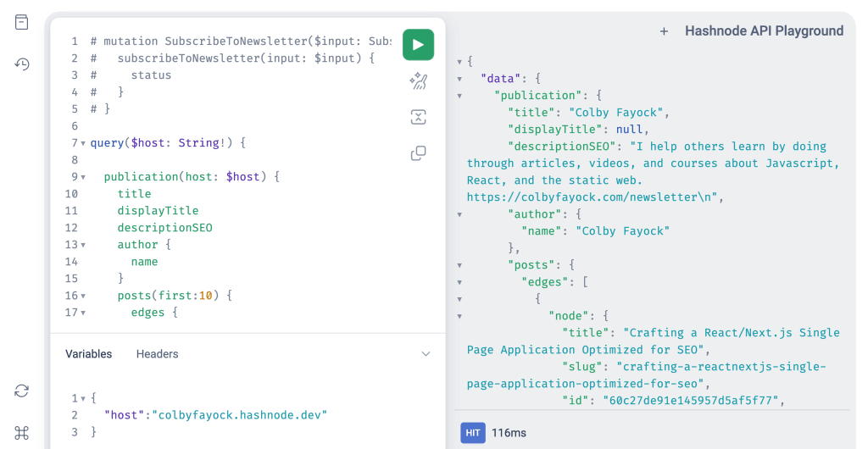
Task: Collapse the array item above "node" in response
Action: (459, 299)
